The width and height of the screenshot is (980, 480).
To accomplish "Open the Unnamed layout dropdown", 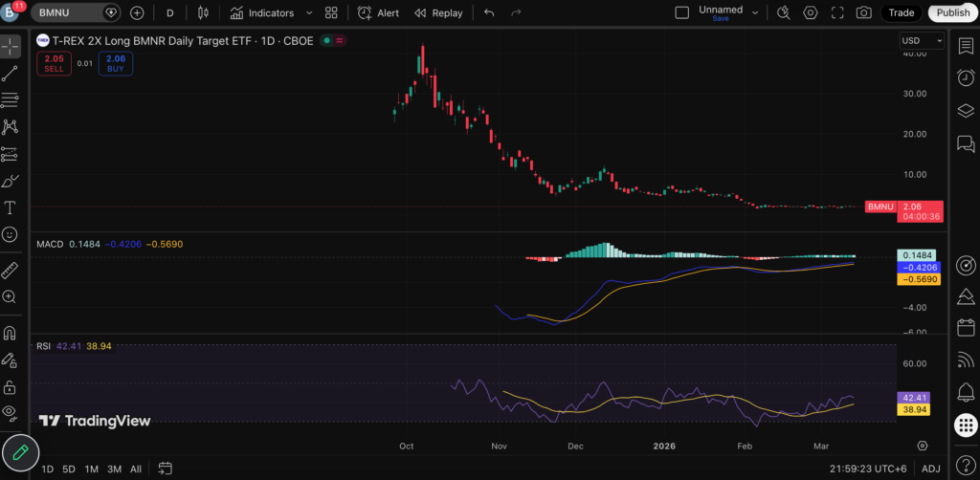I will [755, 13].
